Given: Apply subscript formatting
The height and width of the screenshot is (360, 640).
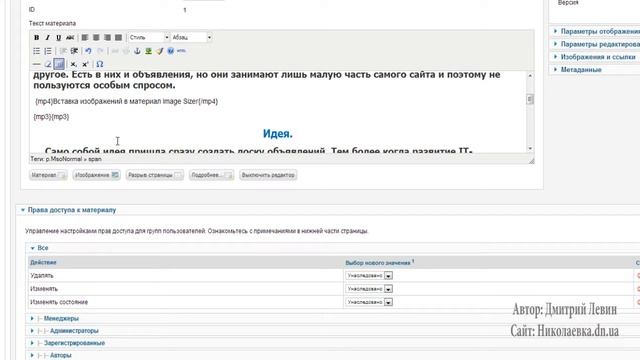Looking at the screenshot, I should point(73,64).
